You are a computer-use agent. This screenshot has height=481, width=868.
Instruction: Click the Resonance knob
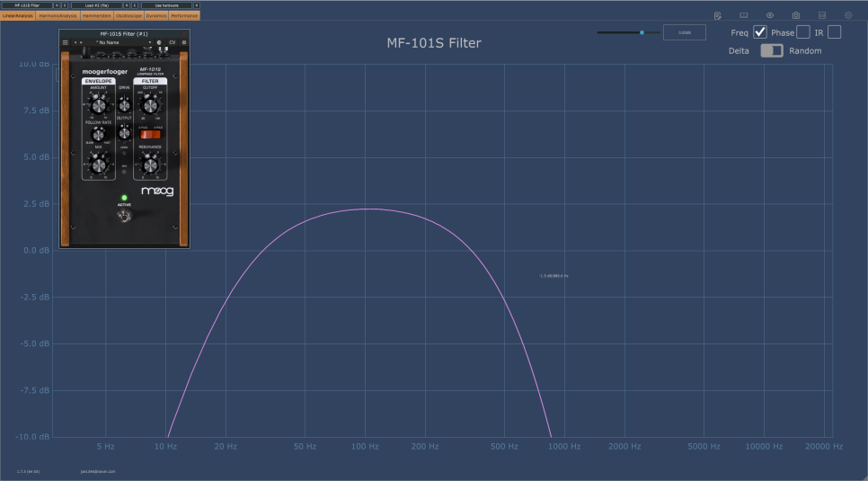point(150,164)
